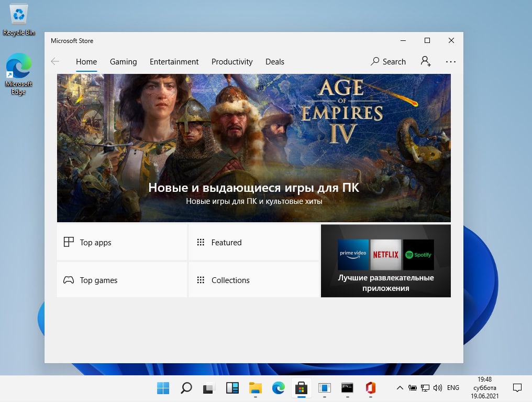The width and height of the screenshot is (532, 402).
Task: Open the Featured tile
Action: click(x=254, y=242)
